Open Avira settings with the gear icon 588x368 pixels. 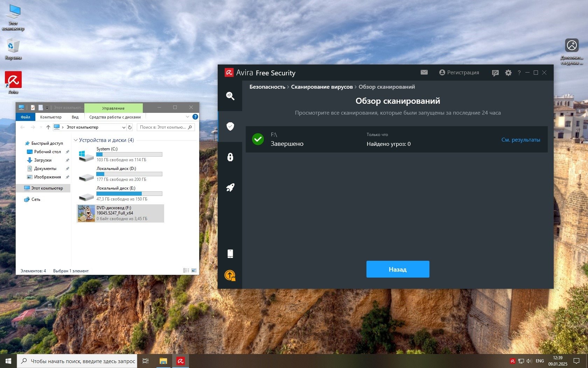pyautogui.click(x=508, y=73)
